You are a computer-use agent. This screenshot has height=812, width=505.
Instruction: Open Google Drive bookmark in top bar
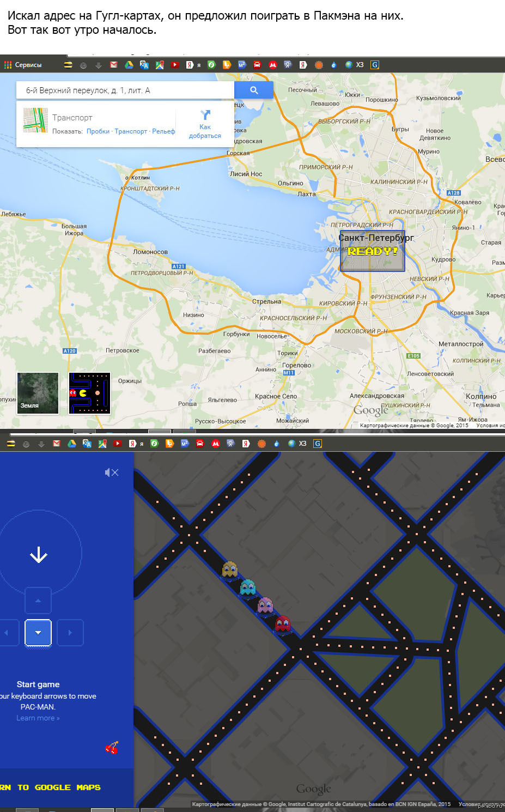click(x=129, y=65)
